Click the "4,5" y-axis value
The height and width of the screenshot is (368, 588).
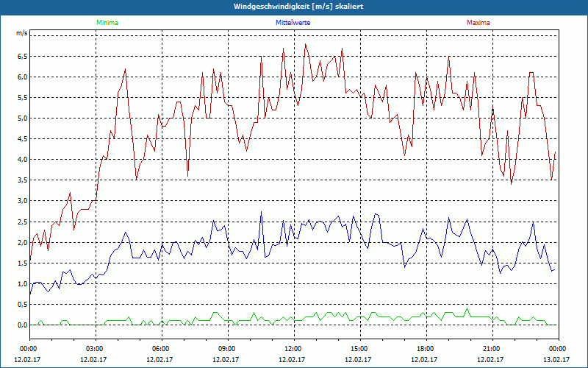coord(23,139)
